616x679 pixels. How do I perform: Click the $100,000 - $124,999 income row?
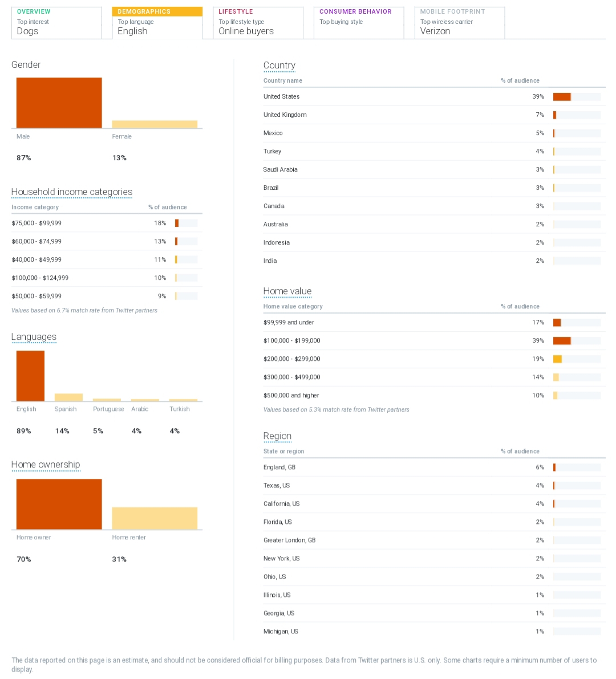[x=107, y=278]
